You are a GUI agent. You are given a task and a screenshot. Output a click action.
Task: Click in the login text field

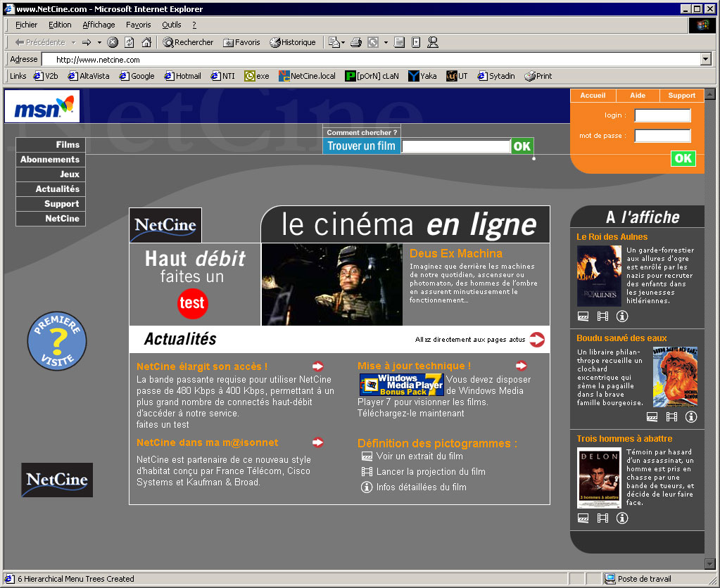tap(662, 115)
